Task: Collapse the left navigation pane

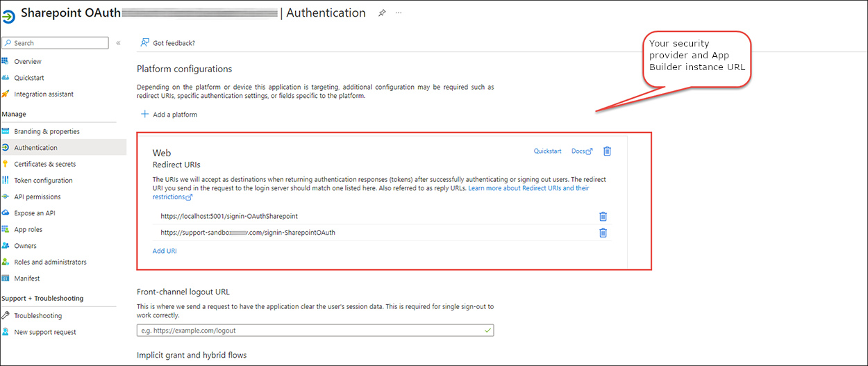Action: [x=118, y=43]
